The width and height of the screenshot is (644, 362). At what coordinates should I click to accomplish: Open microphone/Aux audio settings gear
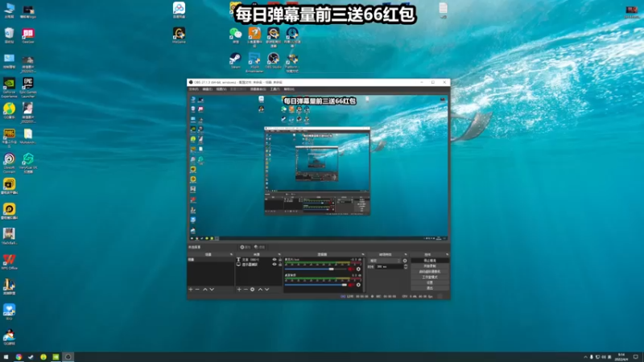click(358, 269)
